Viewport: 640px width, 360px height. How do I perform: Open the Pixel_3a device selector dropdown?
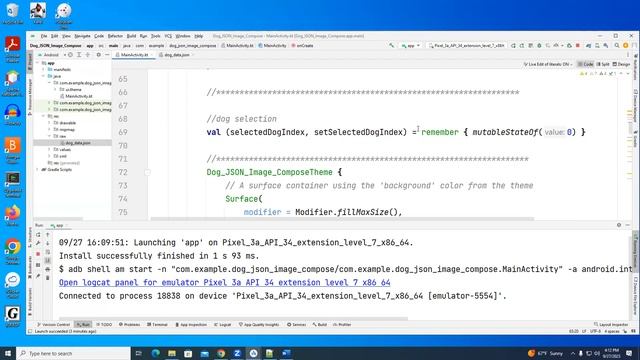467,46
